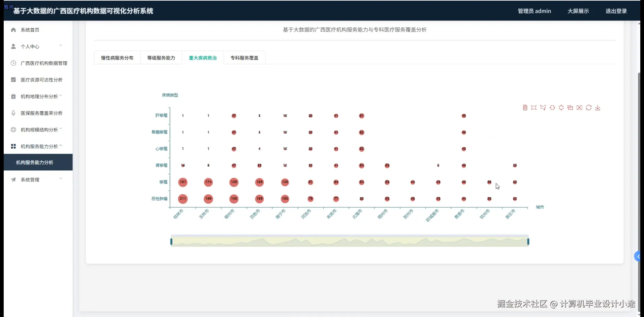644x317 pixels.
Task: Click the 城市 axis title
Action: [x=540, y=207]
